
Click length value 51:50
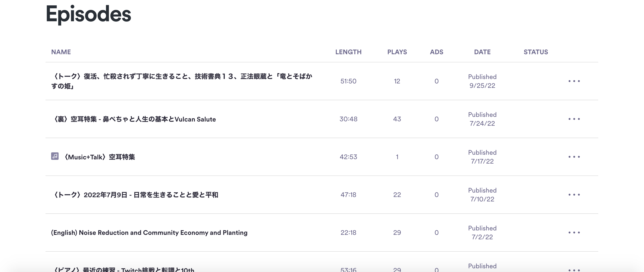[348, 81]
